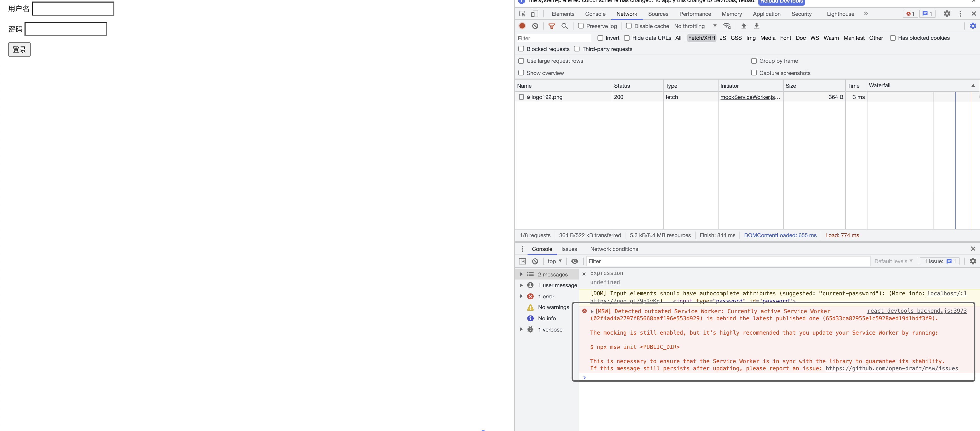Enable Hide data URLs checkbox

(x=627, y=38)
